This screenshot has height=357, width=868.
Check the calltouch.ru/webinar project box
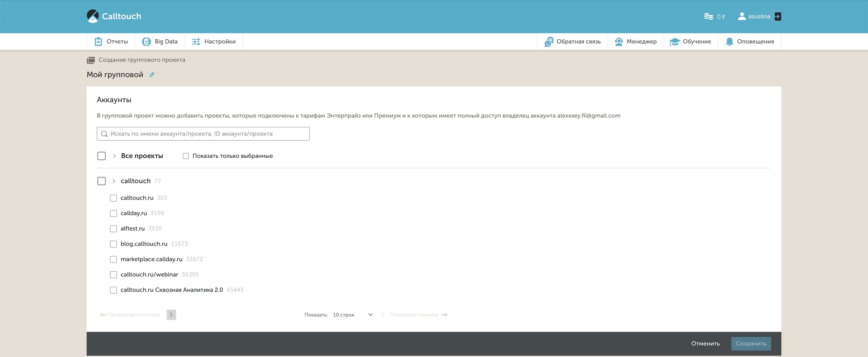click(113, 275)
